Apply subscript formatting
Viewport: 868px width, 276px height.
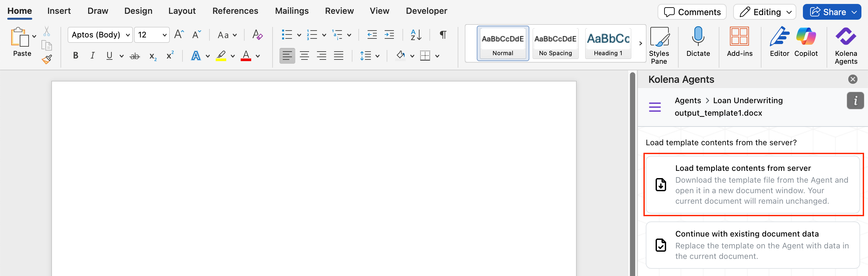[x=153, y=56]
